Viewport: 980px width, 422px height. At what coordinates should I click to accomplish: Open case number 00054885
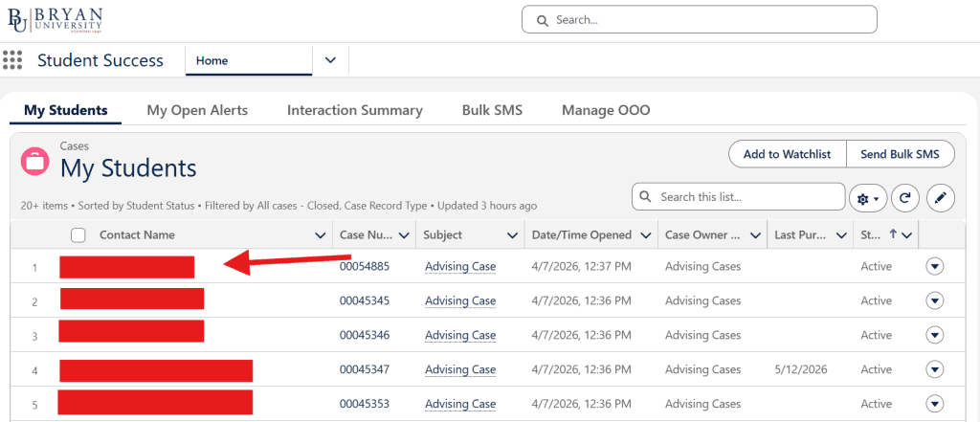(365, 266)
